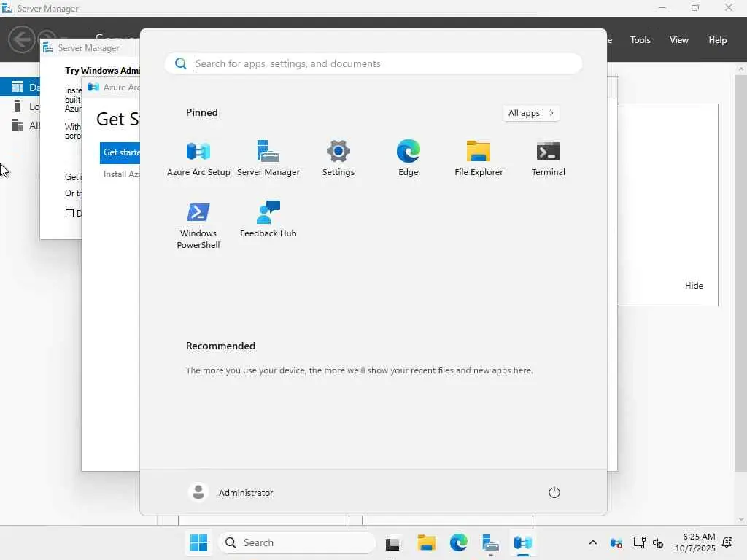Click the Pinned section heading
Image resolution: width=747 pixels, height=560 pixels.
pos(202,112)
